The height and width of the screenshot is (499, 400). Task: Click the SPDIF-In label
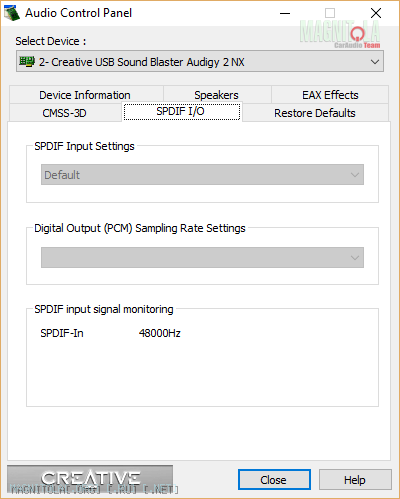pyautogui.click(x=62, y=333)
